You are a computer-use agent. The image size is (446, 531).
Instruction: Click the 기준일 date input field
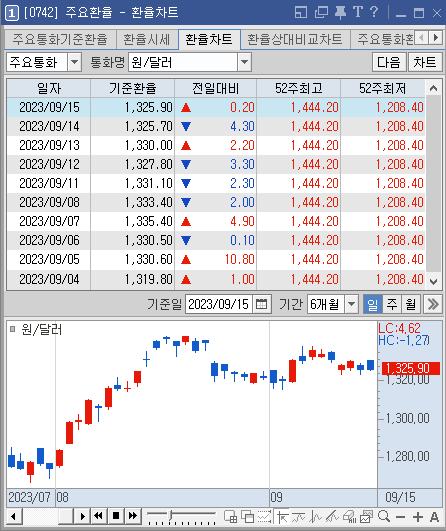pyautogui.click(x=219, y=304)
